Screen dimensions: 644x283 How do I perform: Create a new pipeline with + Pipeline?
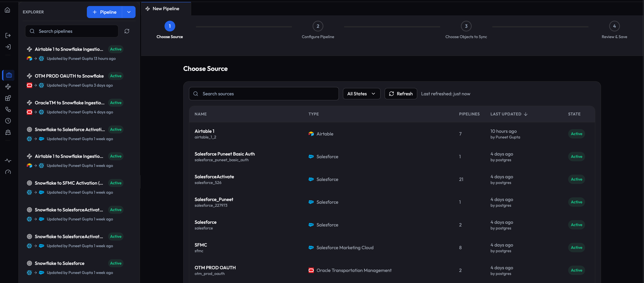point(104,12)
